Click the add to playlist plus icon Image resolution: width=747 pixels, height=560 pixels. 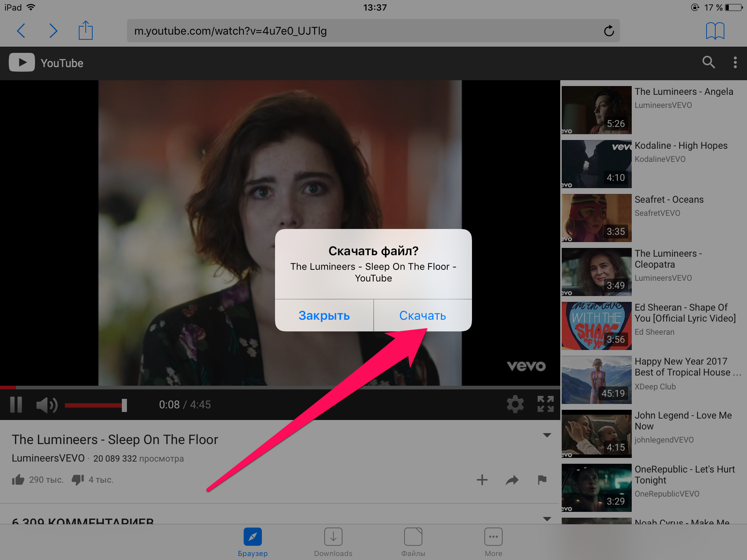click(482, 480)
